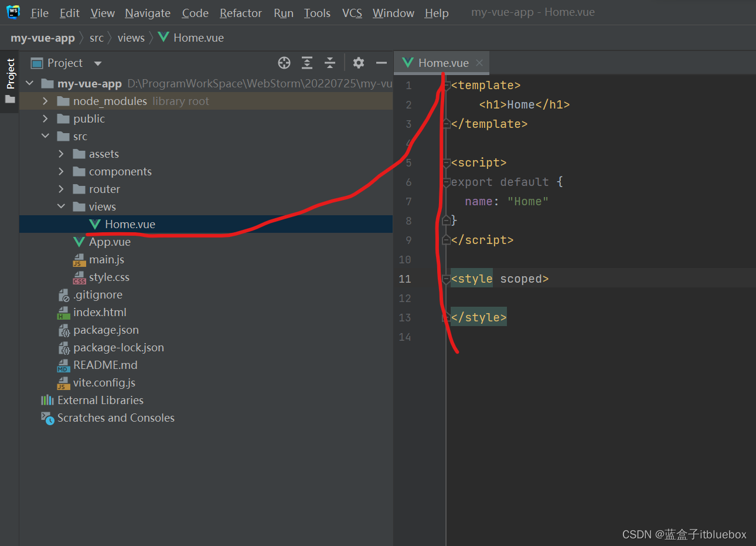756x546 pixels.
Task: Collapse the views folder
Action: click(x=61, y=206)
